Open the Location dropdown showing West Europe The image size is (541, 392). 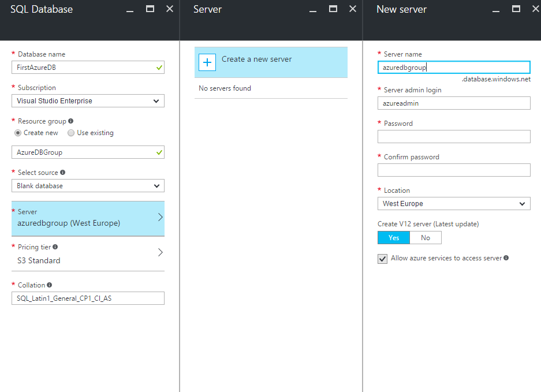coord(454,204)
